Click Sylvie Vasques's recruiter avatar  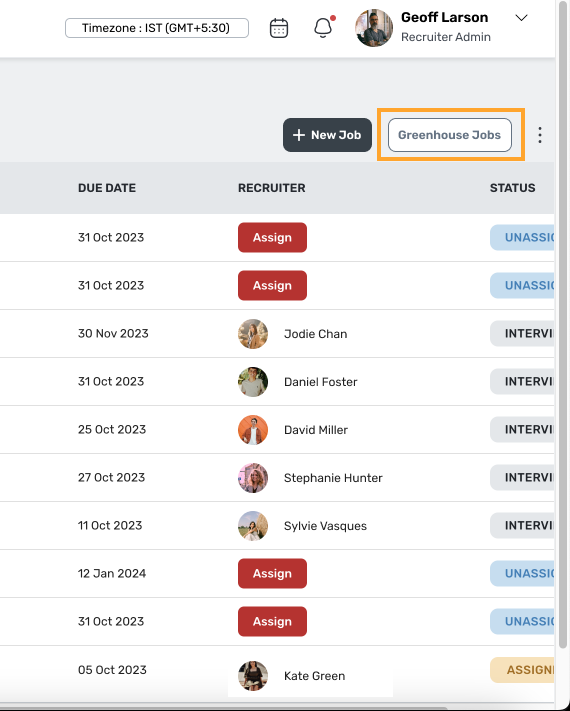(x=253, y=526)
